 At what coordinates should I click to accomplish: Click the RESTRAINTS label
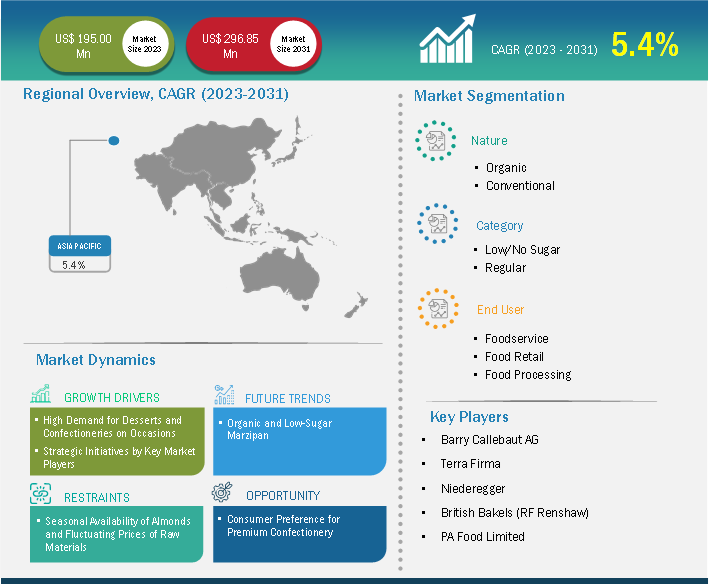[97, 498]
